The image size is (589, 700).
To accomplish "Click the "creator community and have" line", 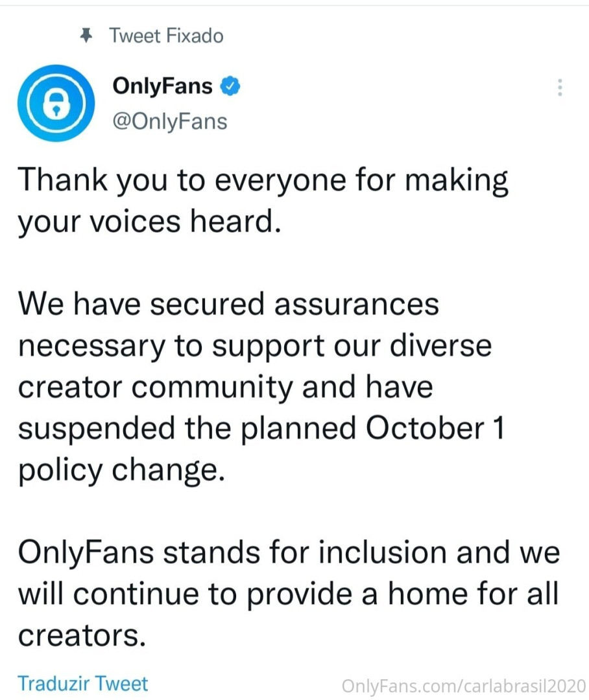I will click(x=225, y=387).
